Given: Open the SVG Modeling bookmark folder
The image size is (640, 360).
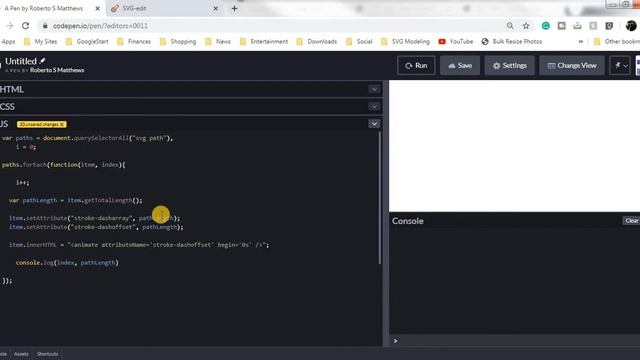Looking at the screenshot, I should [405, 42].
